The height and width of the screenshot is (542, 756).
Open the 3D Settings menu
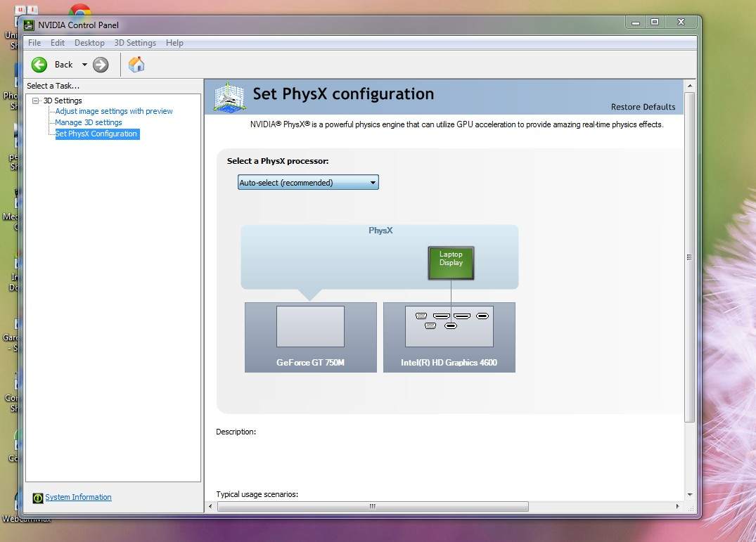tap(135, 43)
